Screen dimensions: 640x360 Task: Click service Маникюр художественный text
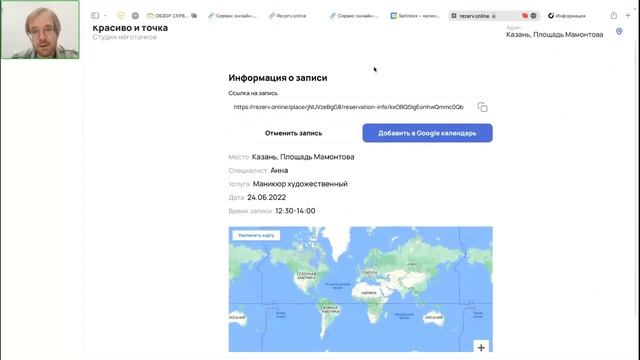click(x=300, y=184)
